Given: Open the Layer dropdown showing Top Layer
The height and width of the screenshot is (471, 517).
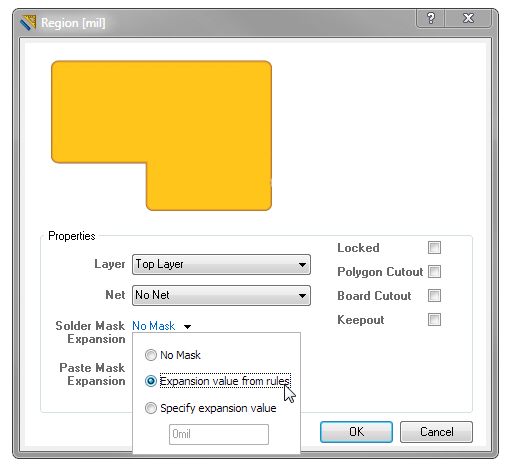Looking at the screenshot, I should pos(221,265).
